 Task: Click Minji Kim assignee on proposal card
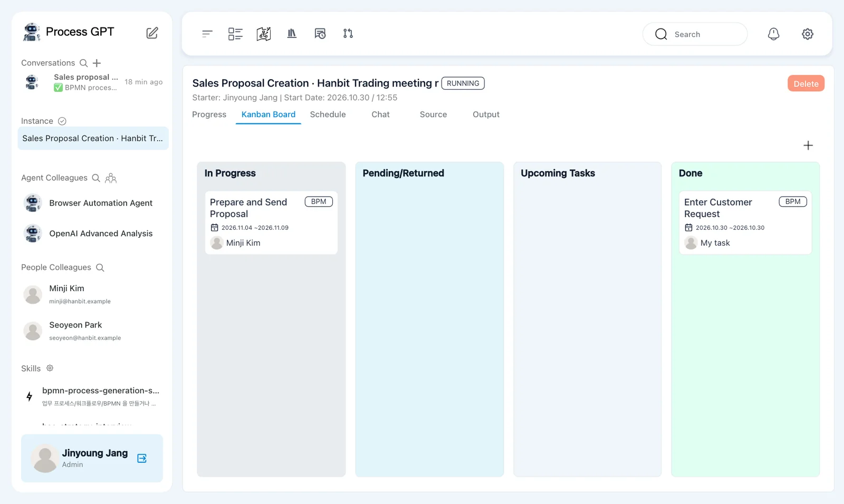(236, 243)
